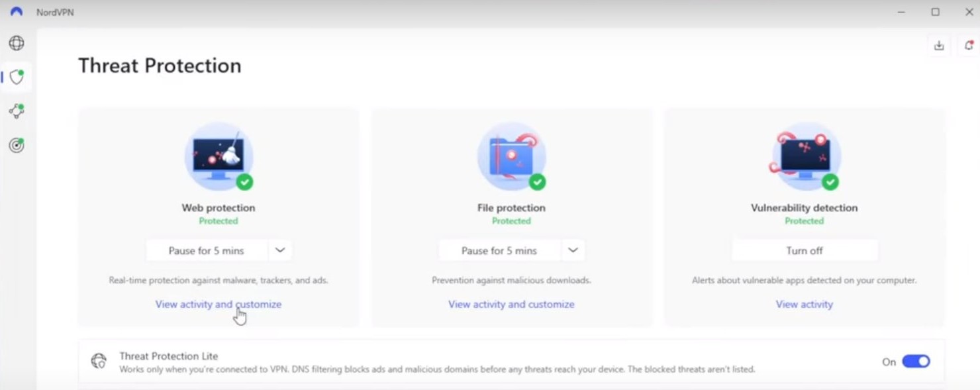Open Web protection View activity and customize
Image resolution: width=980 pixels, height=390 pixels.
(x=219, y=304)
